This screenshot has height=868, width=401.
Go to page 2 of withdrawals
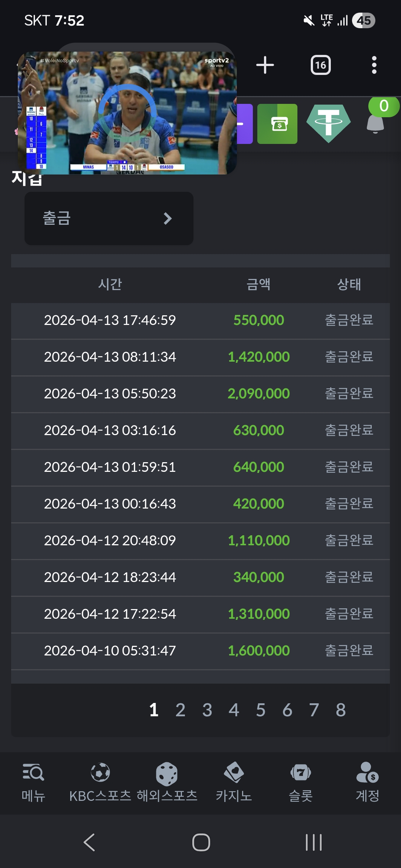point(180,710)
